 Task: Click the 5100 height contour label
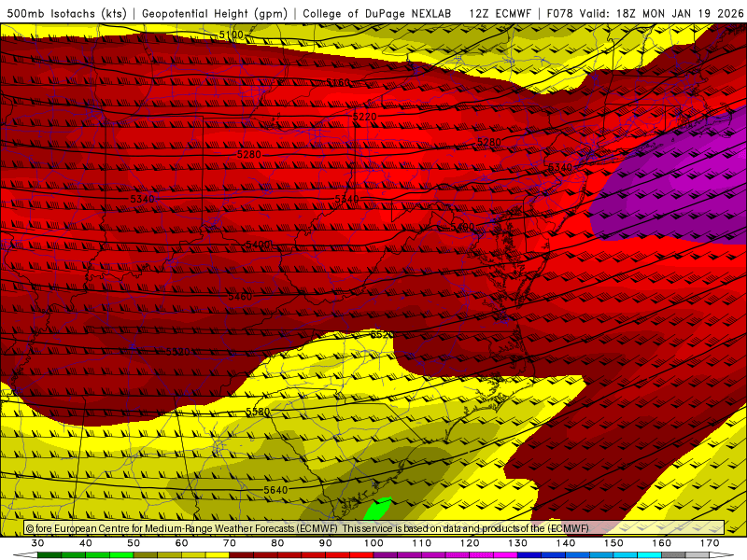tap(231, 35)
